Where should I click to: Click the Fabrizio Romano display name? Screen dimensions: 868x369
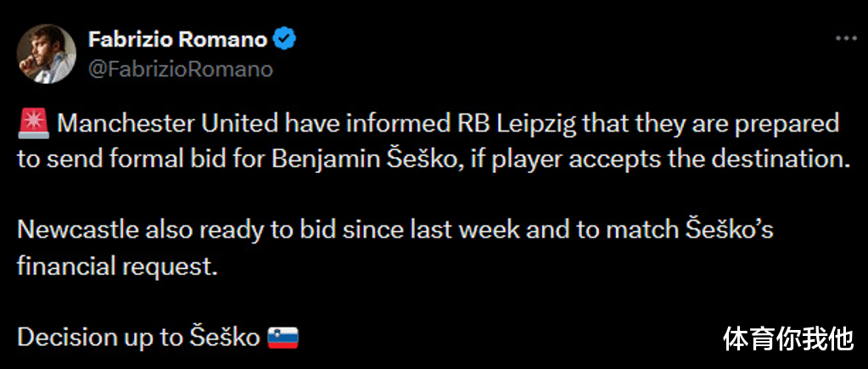(x=177, y=39)
